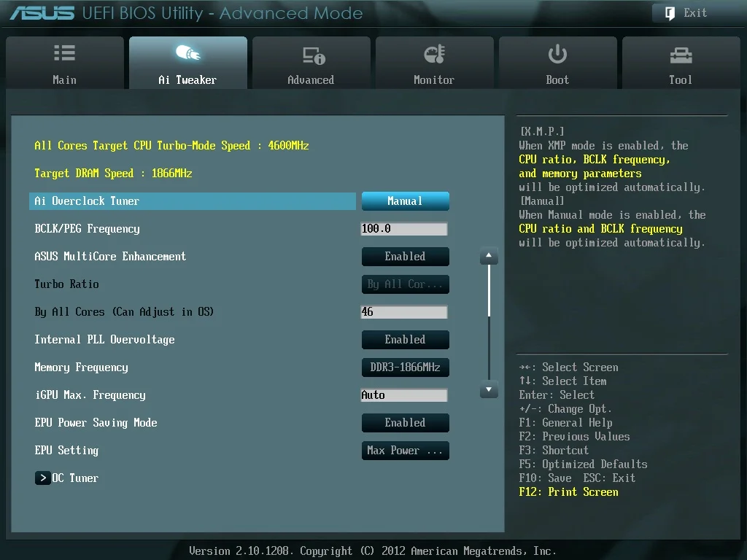This screenshot has width=747, height=560.
Task: Click the Tool tab printer icon
Action: (x=681, y=55)
